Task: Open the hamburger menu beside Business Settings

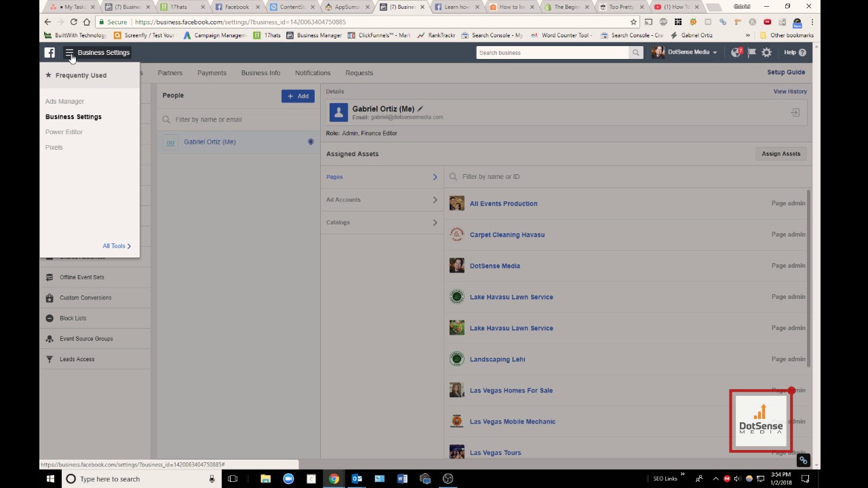Action: tap(69, 52)
